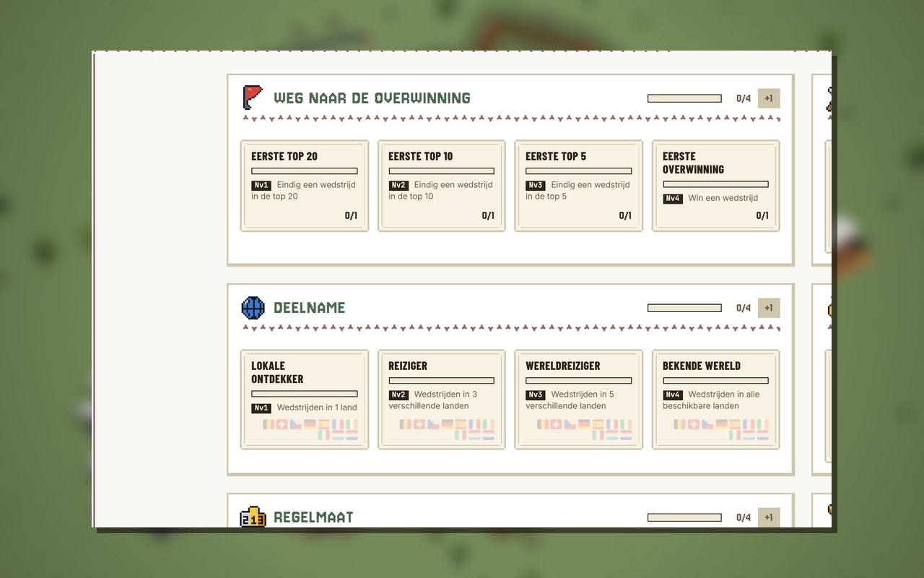This screenshot has width=924, height=578.
Task: Select the Eerste Top 5 card title
Action: point(556,156)
